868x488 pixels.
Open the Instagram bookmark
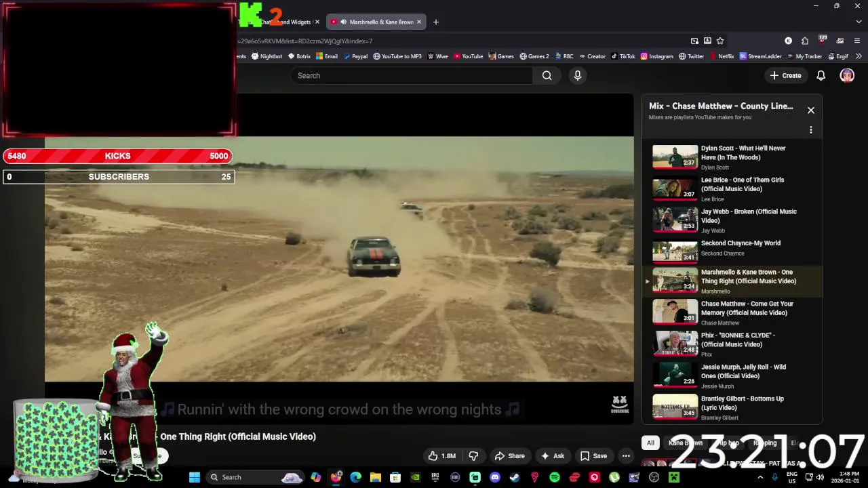[x=657, y=56]
